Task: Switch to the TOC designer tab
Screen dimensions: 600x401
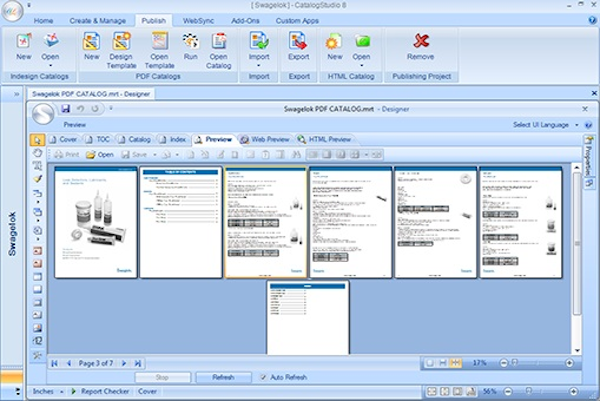Action: 98,140
